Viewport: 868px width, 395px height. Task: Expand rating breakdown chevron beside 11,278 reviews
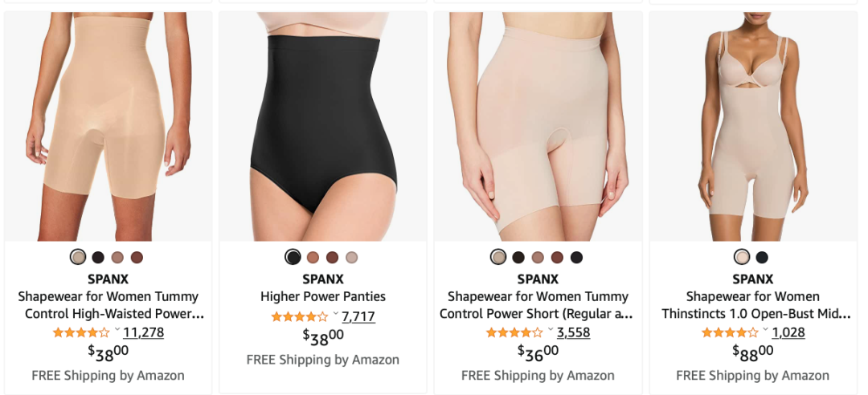pos(117,330)
